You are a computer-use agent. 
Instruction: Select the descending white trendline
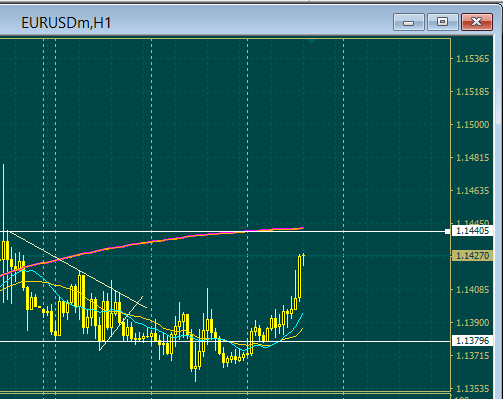(x=77, y=269)
